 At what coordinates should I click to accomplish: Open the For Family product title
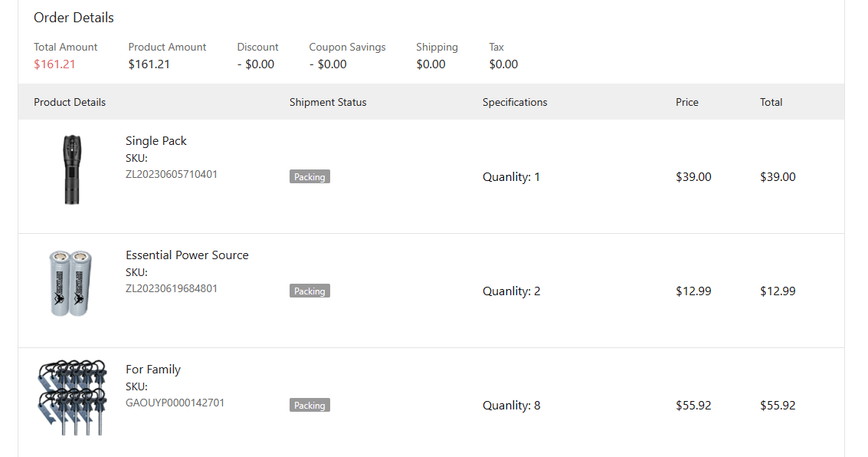point(153,370)
